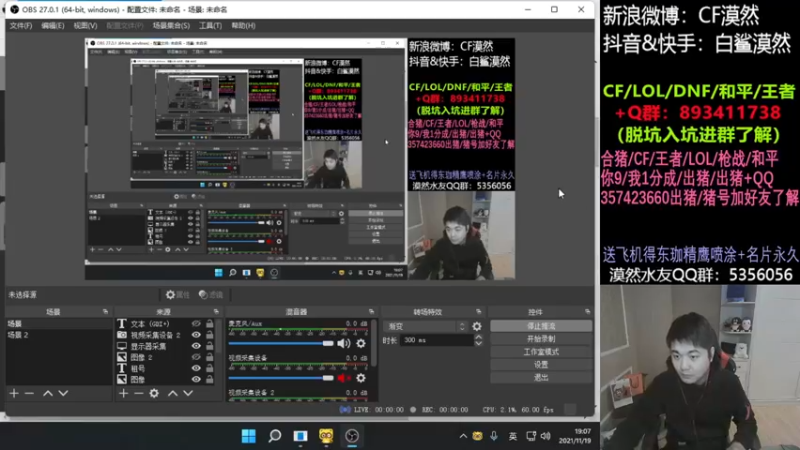Open the 工具(T) menu
800x450 pixels.
pyautogui.click(x=210, y=26)
